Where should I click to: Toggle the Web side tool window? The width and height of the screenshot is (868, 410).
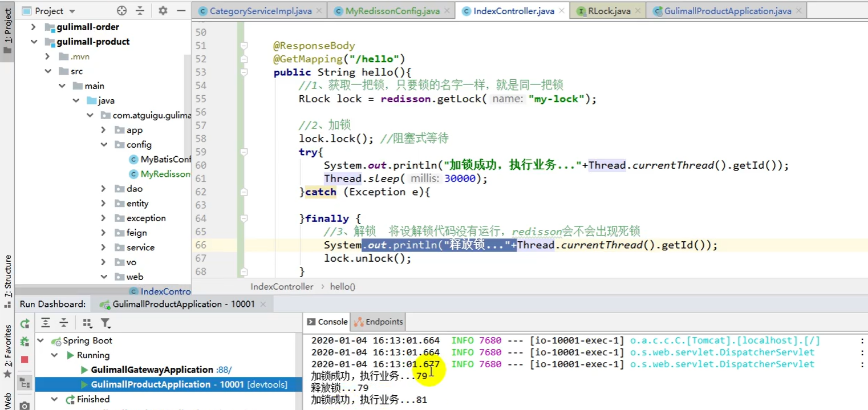click(7, 400)
